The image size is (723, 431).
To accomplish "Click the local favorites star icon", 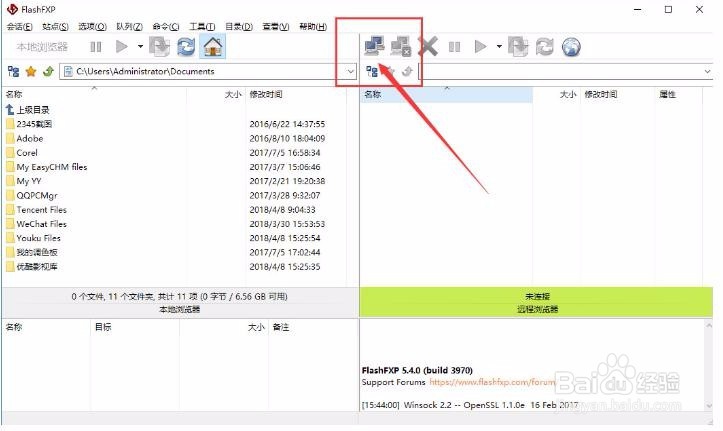I will click(31, 71).
